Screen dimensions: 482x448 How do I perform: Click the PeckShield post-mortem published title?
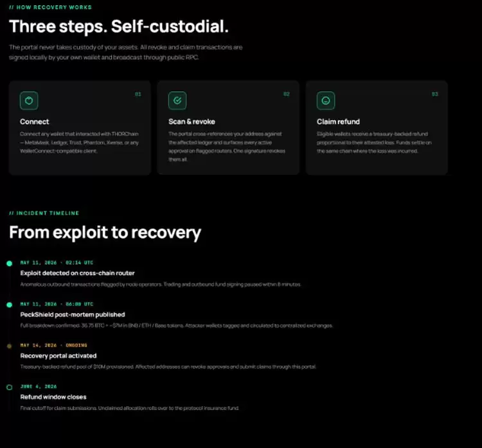73,314
